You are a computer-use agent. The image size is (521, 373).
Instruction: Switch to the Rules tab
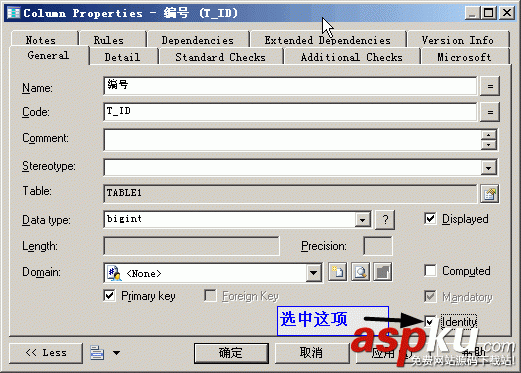pos(109,40)
